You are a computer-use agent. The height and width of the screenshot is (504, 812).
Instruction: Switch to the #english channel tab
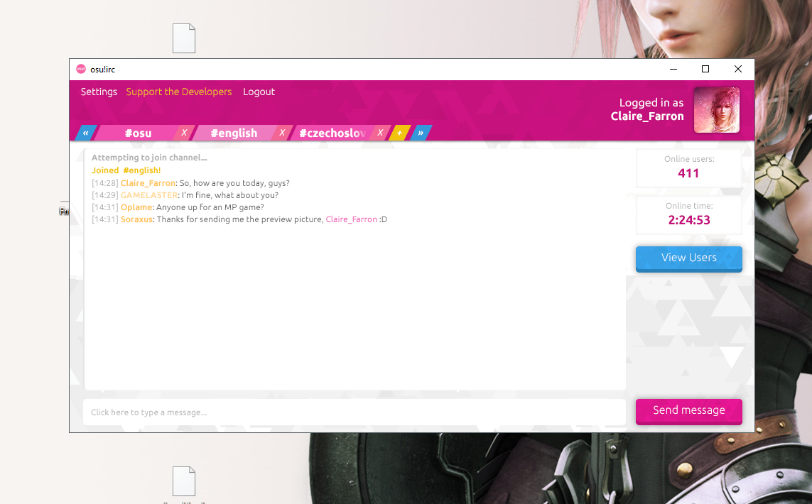pyautogui.click(x=234, y=133)
